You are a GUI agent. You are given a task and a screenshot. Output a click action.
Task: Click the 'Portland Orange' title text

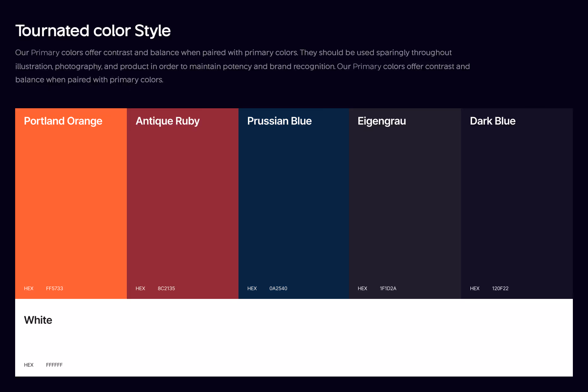point(63,121)
